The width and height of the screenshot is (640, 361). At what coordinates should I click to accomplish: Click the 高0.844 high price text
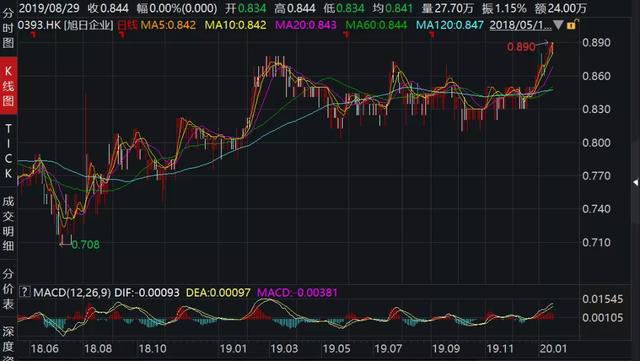295,8
